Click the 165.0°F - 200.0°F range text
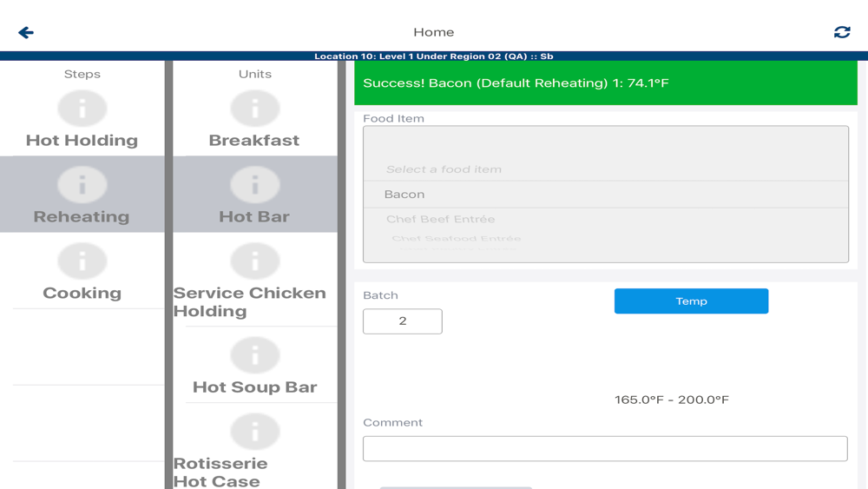Image resolution: width=868 pixels, height=489 pixels. pos(672,400)
